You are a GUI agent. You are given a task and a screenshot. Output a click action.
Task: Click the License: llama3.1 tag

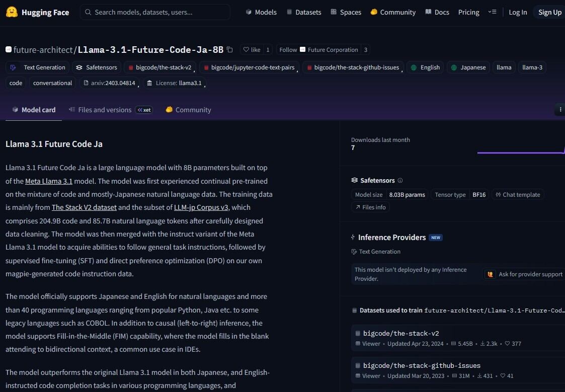point(175,83)
